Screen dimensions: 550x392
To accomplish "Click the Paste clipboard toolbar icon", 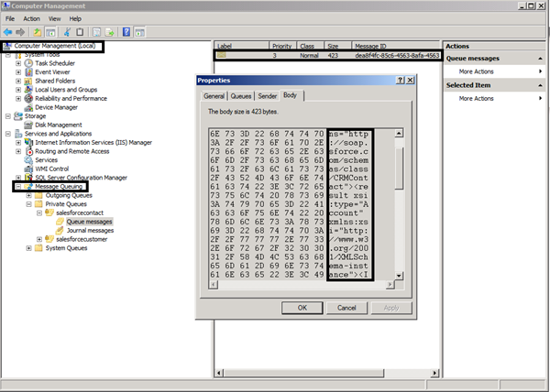I will pos(80,32).
